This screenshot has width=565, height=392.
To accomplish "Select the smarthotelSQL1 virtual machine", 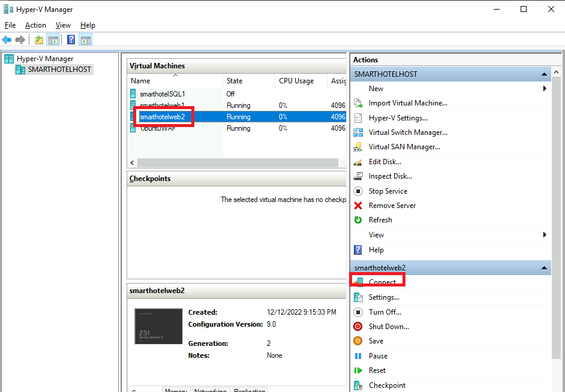I will click(x=237, y=94).
